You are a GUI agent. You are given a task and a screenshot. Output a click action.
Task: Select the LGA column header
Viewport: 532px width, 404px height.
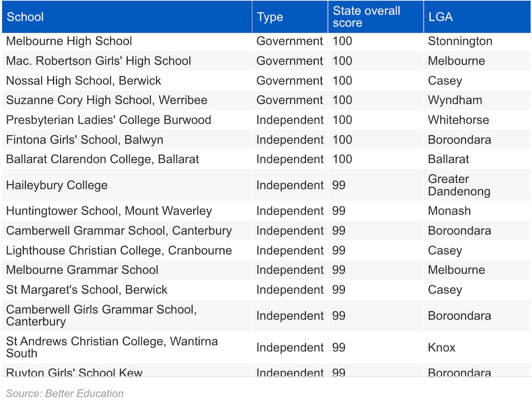441,17
